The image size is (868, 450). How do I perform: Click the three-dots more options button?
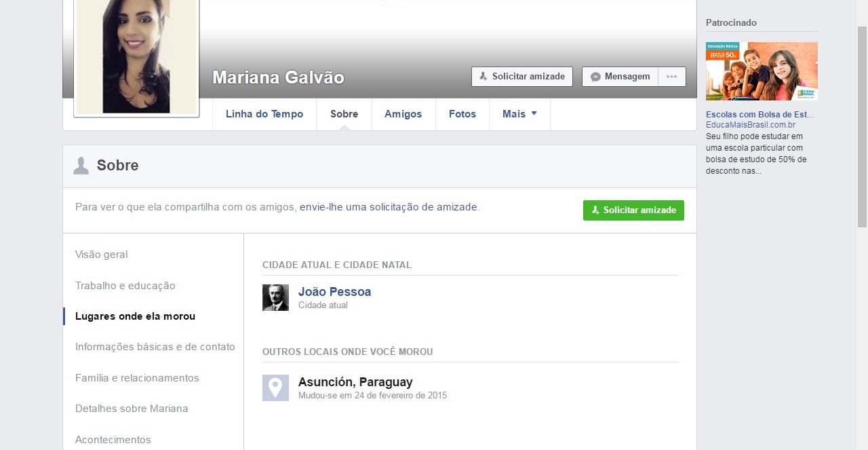(671, 77)
